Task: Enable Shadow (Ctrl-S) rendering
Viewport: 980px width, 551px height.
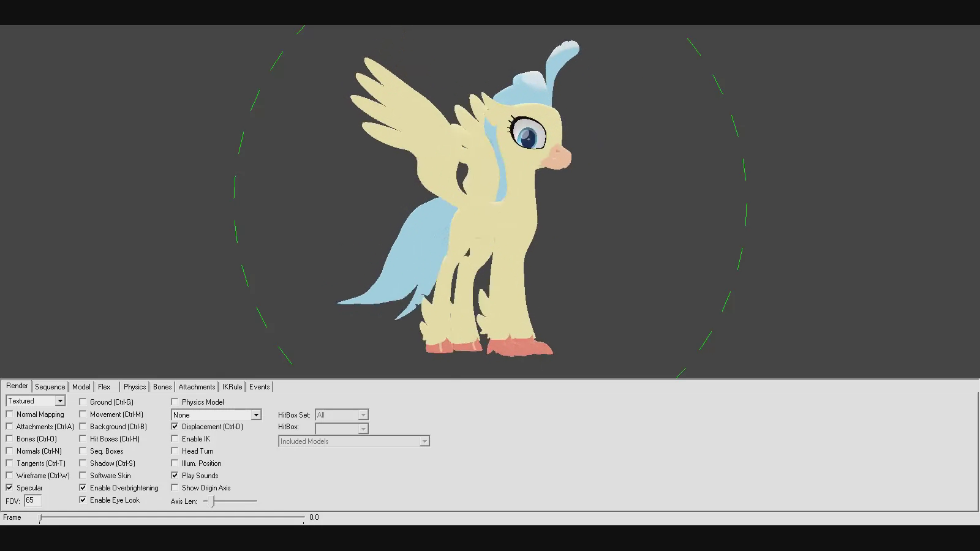Action: [x=83, y=463]
